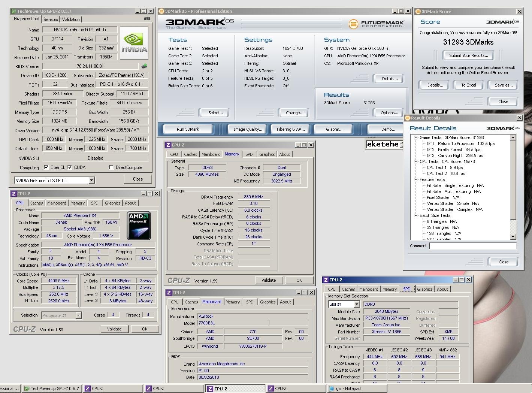Click the Part Number Xtreem LV-1866
The image size is (532, 393).
click(x=387, y=332)
